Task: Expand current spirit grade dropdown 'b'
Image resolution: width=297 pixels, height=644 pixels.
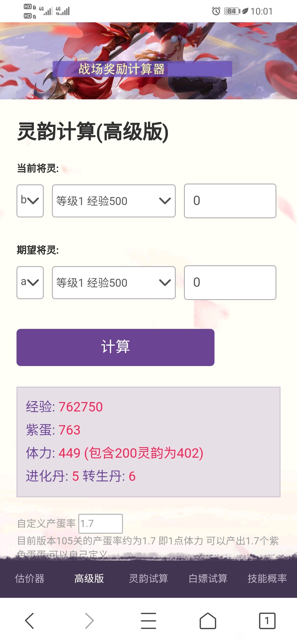Action: (x=30, y=201)
